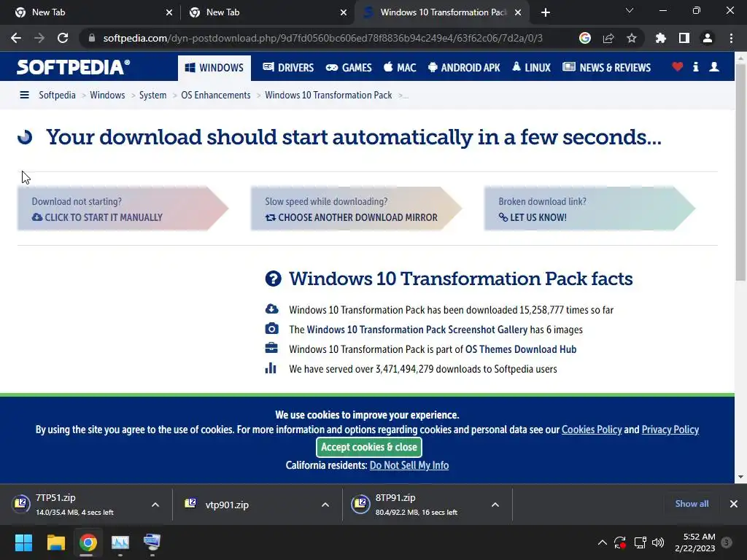Click the share page icon
This screenshot has width=747, height=560.
[608, 38]
